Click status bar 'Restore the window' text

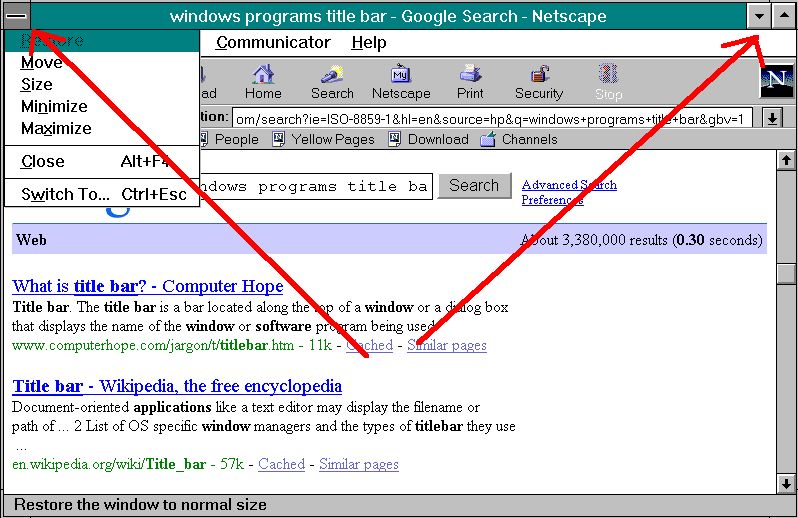[x=140, y=505]
